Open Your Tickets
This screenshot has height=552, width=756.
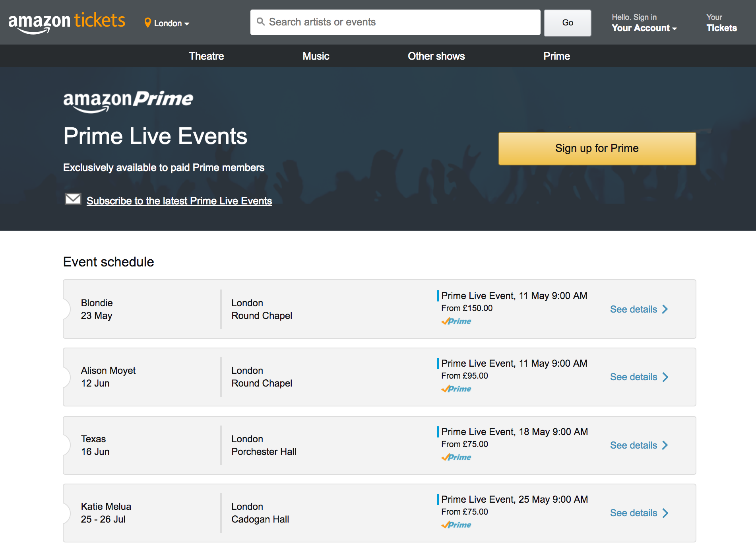(x=721, y=23)
